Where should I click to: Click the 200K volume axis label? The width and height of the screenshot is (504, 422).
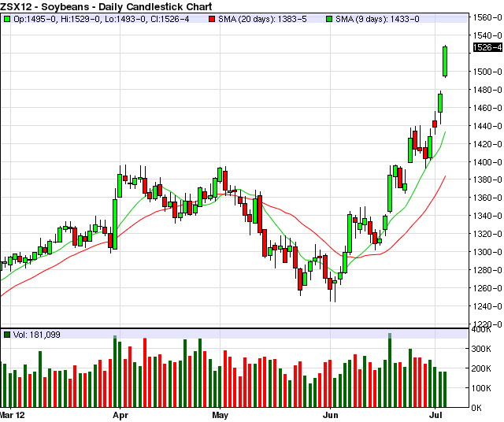coord(481,368)
